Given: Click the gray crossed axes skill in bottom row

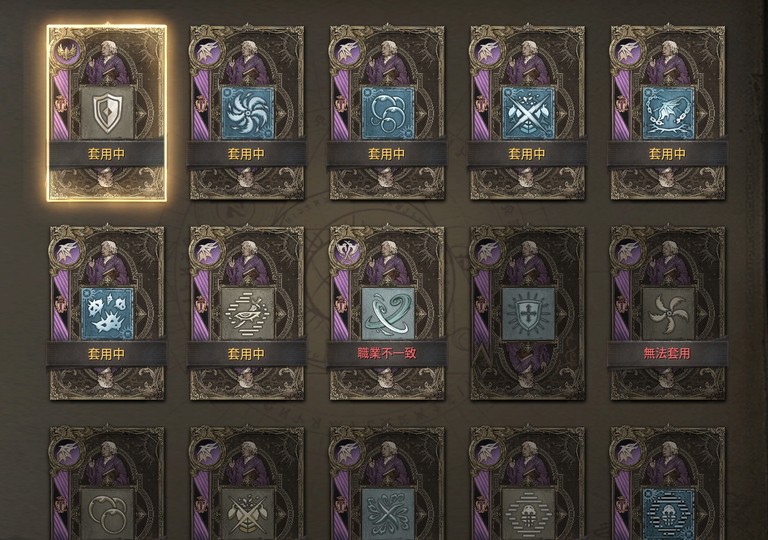Looking at the screenshot, I should pyautogui.click(x=247, y=514).
